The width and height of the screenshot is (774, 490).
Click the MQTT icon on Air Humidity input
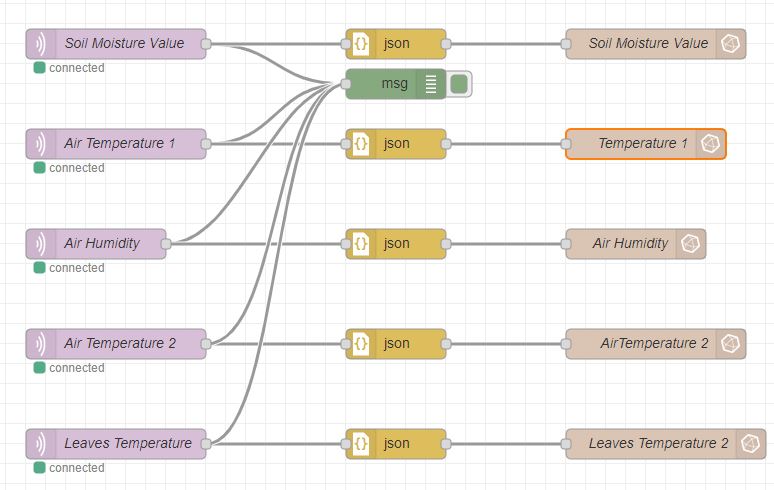[x=41, y=244]
